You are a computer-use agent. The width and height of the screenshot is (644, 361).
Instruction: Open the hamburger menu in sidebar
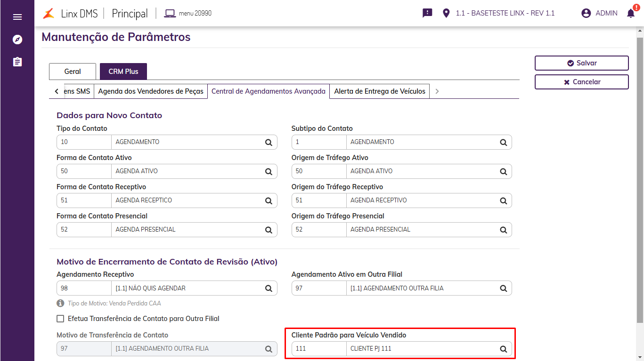tap(17, 17)
